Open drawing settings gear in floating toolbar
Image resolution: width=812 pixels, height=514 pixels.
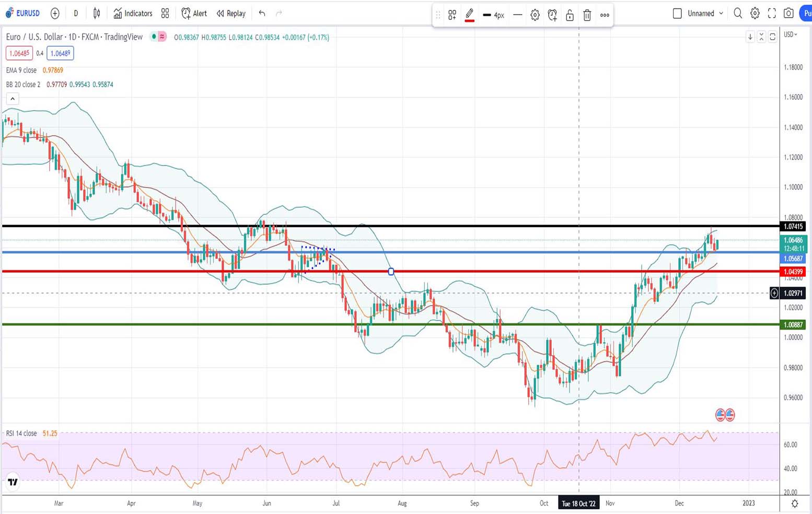[x=535, y=15]
